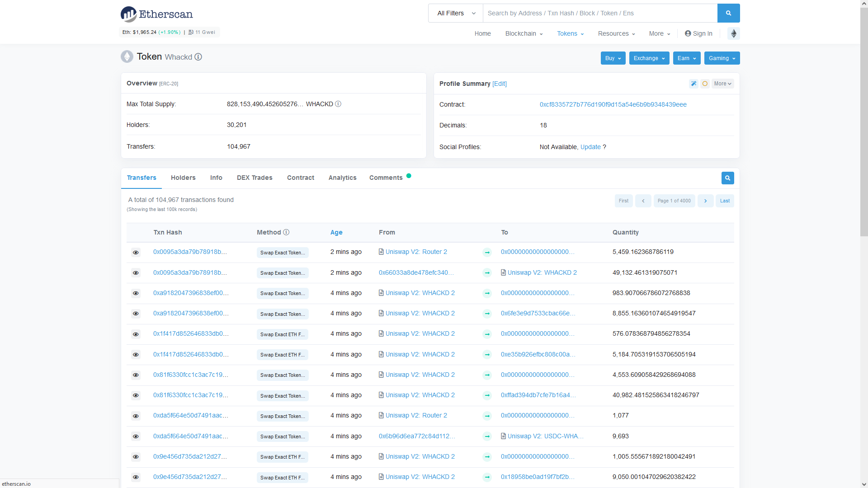Click the Edit link in Profile Summary

click(500, 84)
